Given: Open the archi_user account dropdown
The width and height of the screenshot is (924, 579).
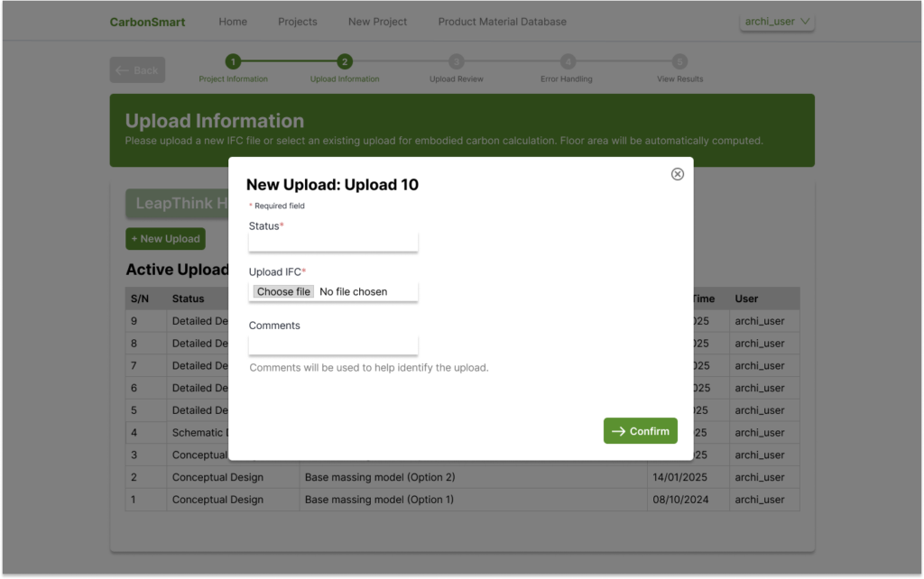Looking at the screenshot, I should pyautogui.click(x=776, y=20).
